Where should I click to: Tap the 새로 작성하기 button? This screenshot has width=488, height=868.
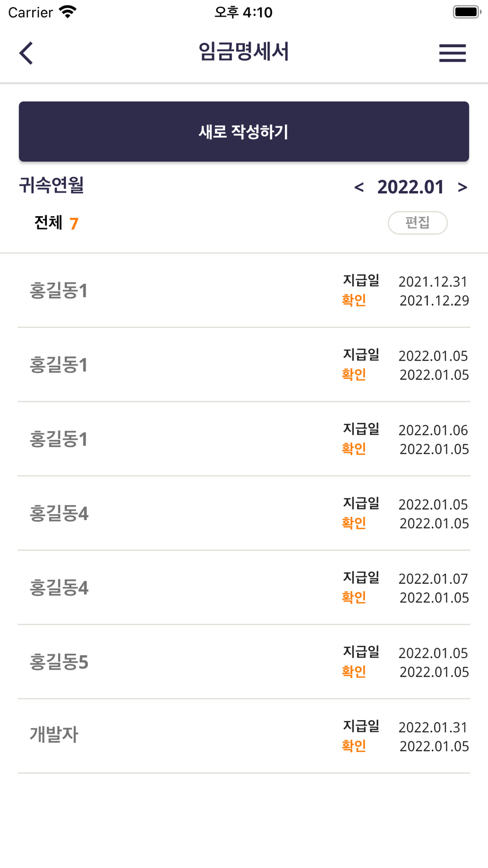[244, 131]
